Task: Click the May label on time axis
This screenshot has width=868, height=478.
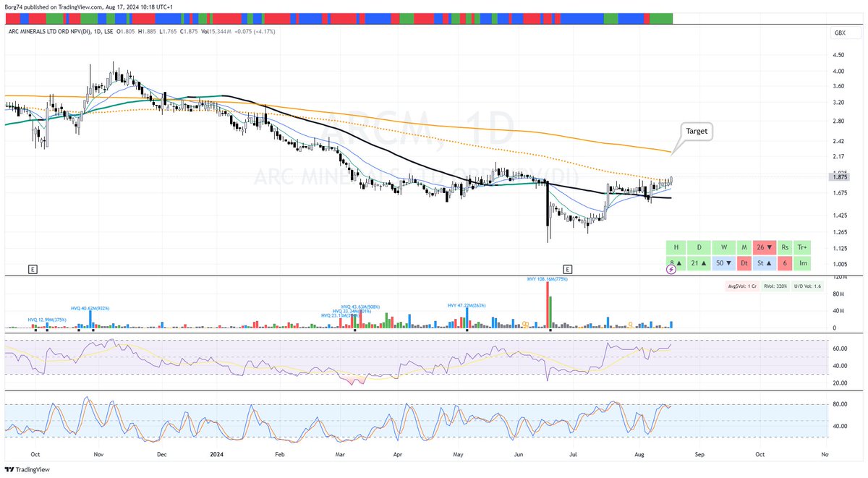Action: pyautogui.click(x=459, y=456)
